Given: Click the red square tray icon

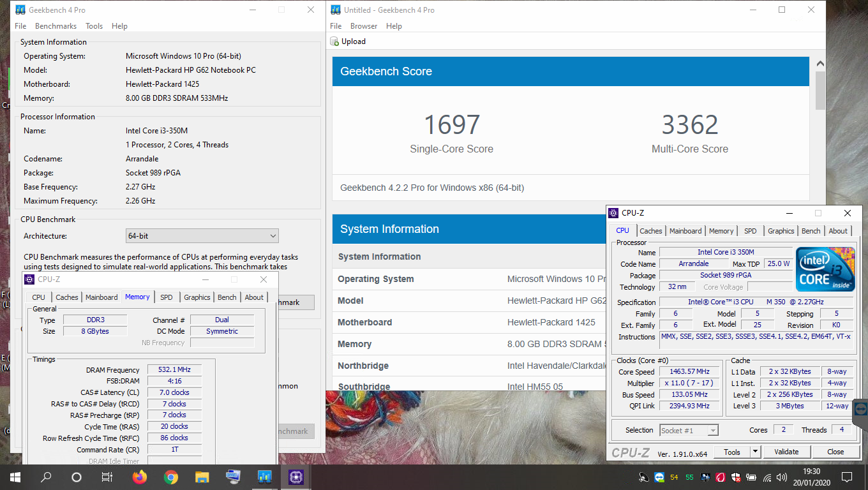Looking at the screenshot, I should point(721,477).
